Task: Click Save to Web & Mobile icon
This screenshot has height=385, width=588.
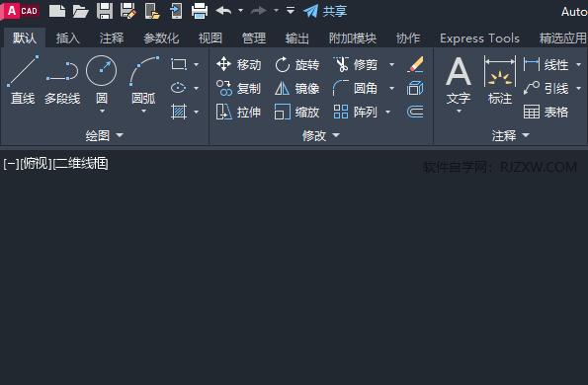Action: [176, 11]
